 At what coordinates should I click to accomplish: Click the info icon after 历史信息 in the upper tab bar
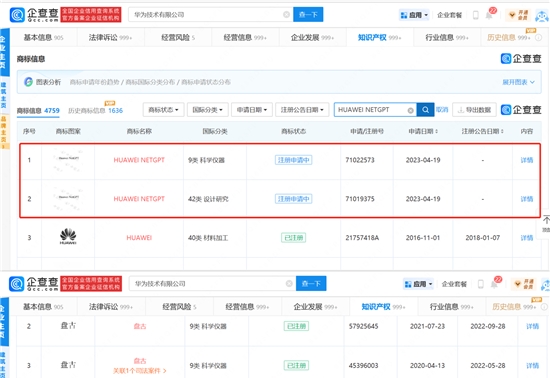[538, 38]
